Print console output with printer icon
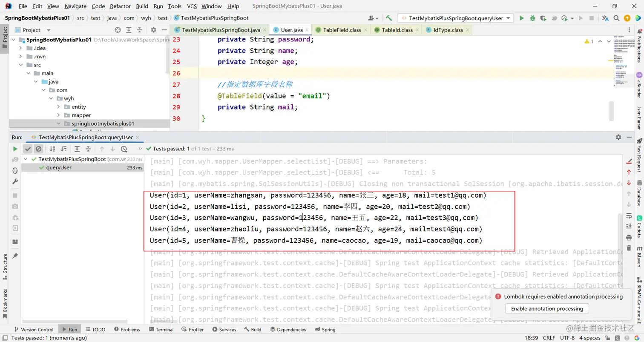 point(629,237)
